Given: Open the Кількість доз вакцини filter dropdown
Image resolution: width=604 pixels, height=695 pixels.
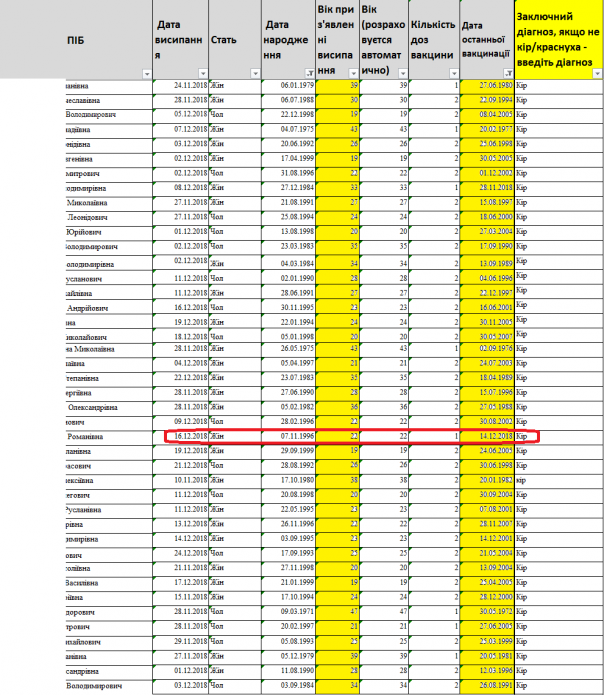Looking at the screenshot, I should (x=453, y=73).
